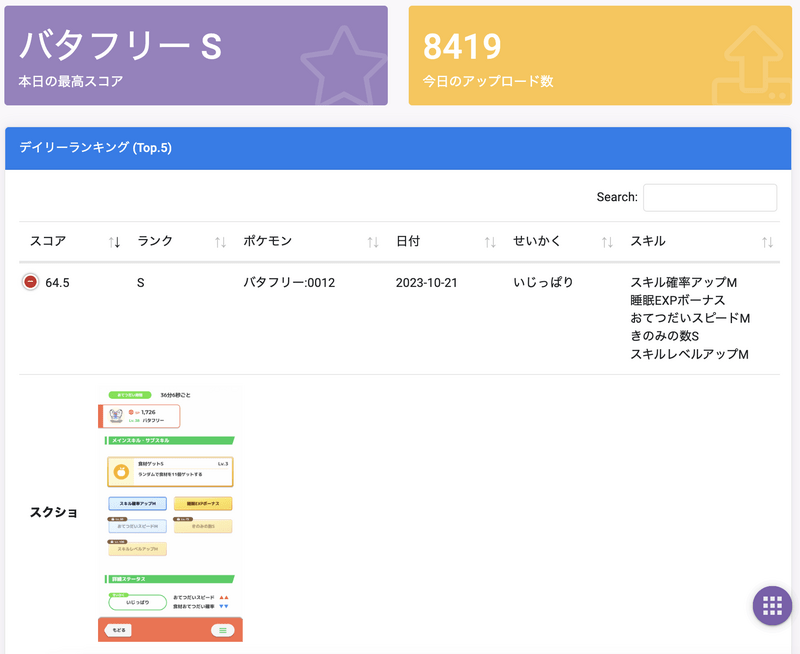
Task: Collapse the 64.5 row with red minus
Action: (x=31, y=283)
